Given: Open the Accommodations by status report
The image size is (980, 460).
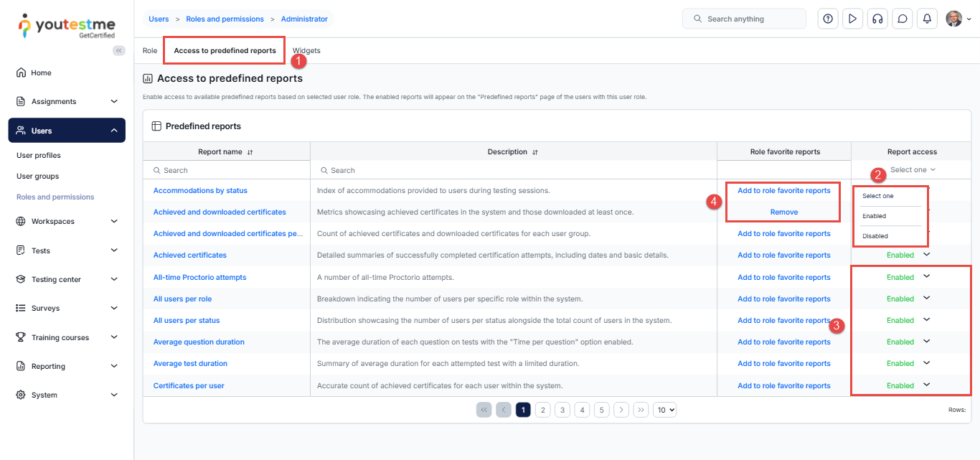Looking at the screenshot, I should (x=200, y=191).
